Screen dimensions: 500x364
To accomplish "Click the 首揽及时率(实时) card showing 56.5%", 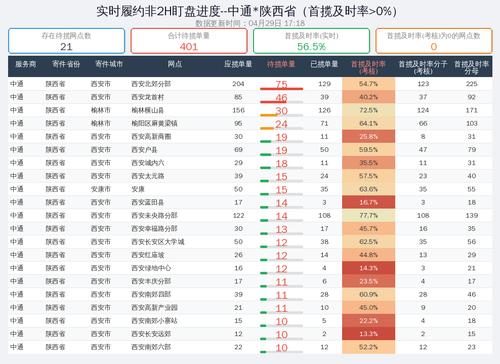I will (x=311, y=41).
